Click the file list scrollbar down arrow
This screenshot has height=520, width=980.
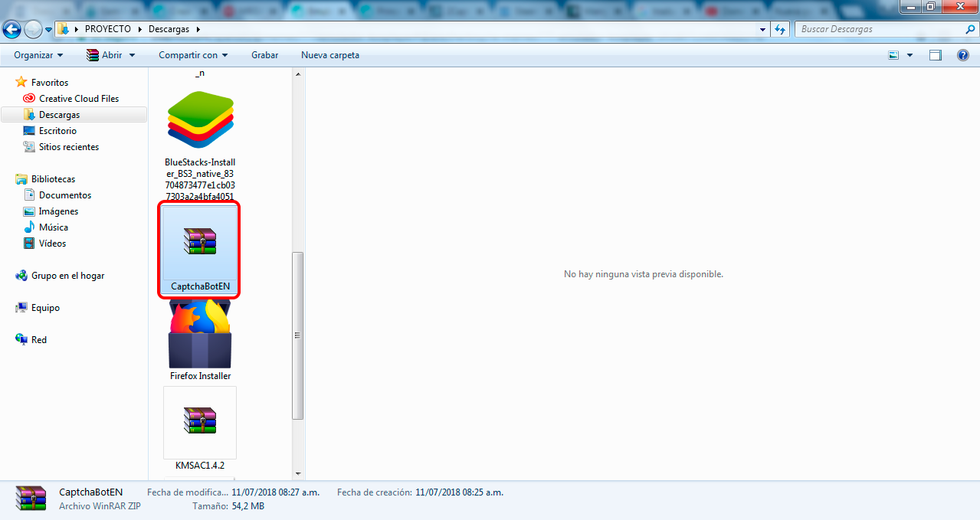[x=298, y=474]
